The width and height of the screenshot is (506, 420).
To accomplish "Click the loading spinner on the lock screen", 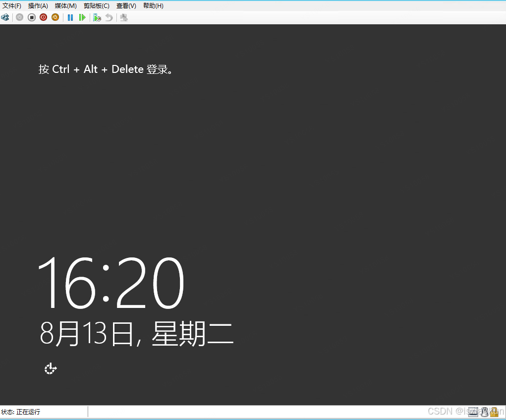I will click(50, 368).
